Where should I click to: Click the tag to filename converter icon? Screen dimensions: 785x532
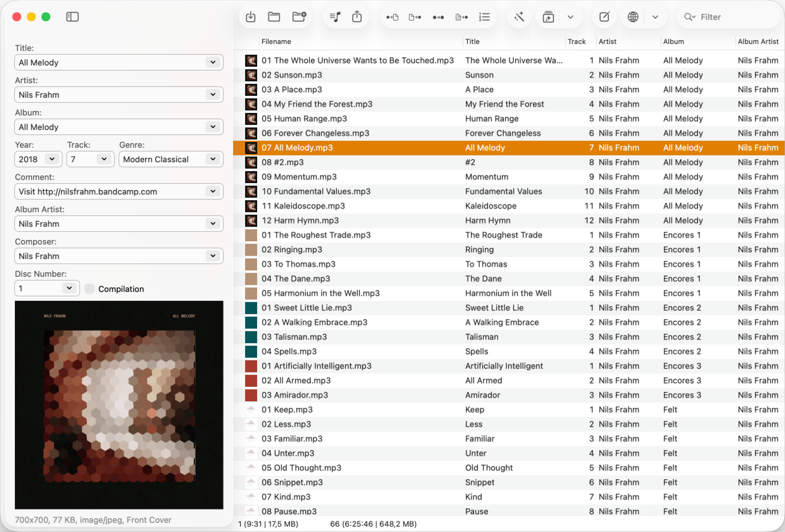click(392, 17)
